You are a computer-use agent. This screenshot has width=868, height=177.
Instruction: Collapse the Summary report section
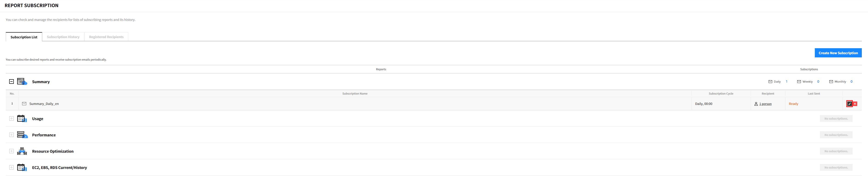coord(11,81)
